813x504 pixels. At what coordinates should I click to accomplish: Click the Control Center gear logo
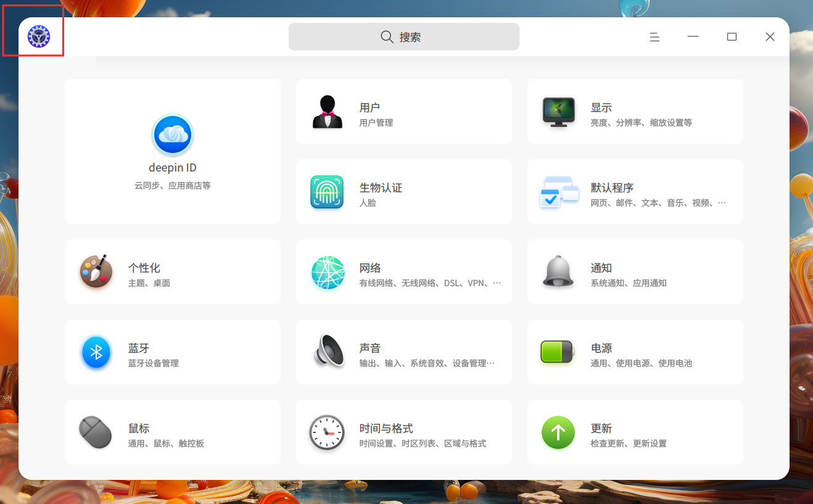[x=39, y=37]
